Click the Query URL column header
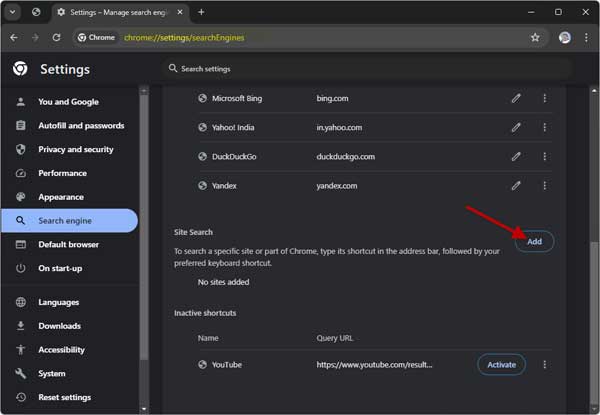Image resolution: width=600 pixels, height=415 pixels. (334, 338)
